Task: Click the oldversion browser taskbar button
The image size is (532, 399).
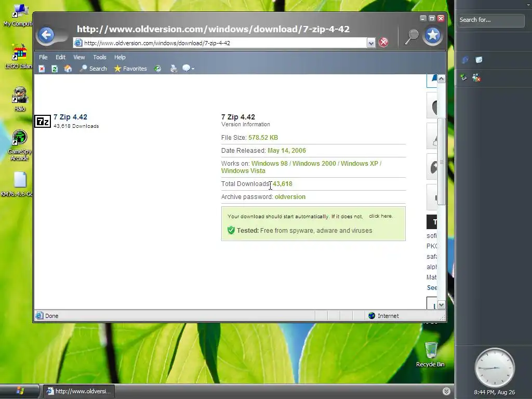Action: click(x=79, y=391)
